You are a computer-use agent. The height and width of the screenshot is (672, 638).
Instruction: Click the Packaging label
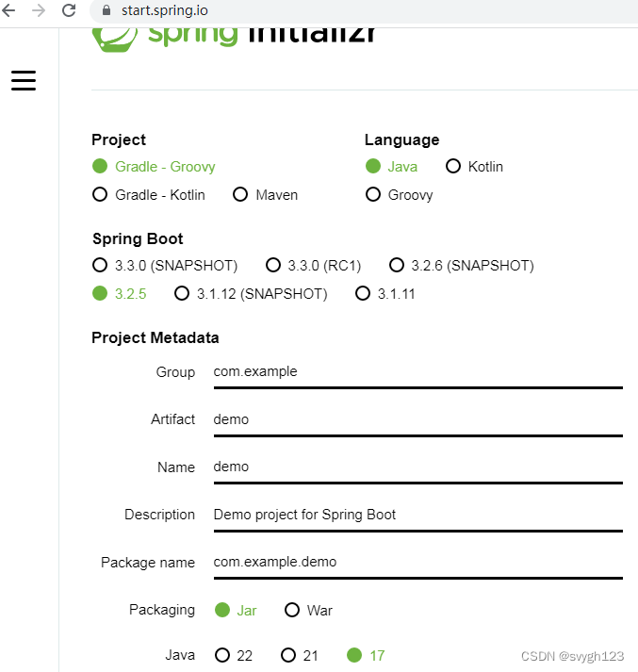[x=162, y=610]
